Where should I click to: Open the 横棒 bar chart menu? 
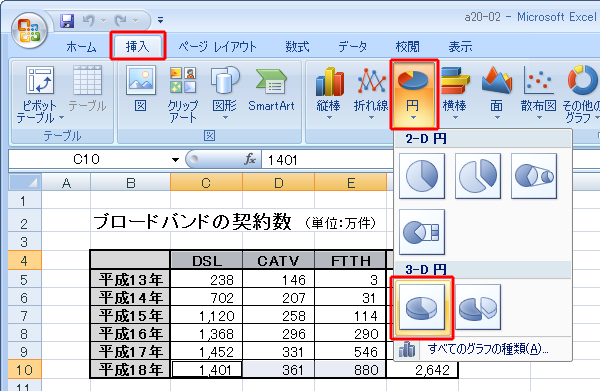point(455,94)
